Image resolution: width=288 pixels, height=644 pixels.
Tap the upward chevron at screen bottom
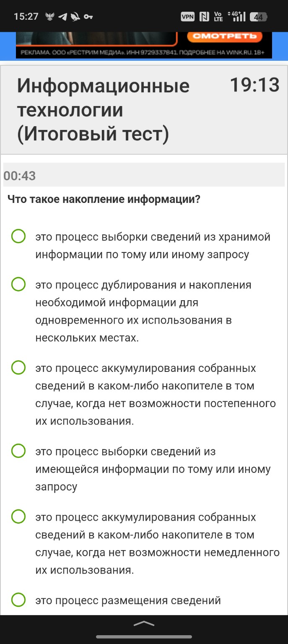click(x=144, y=623)
